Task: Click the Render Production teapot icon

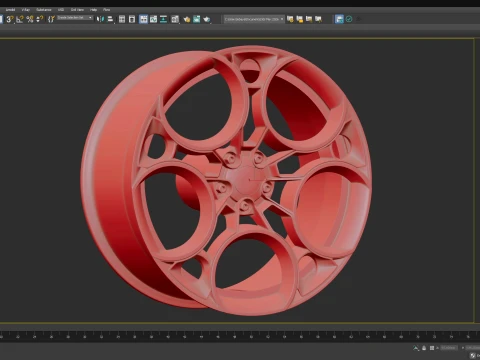Action: coord(207,19)
